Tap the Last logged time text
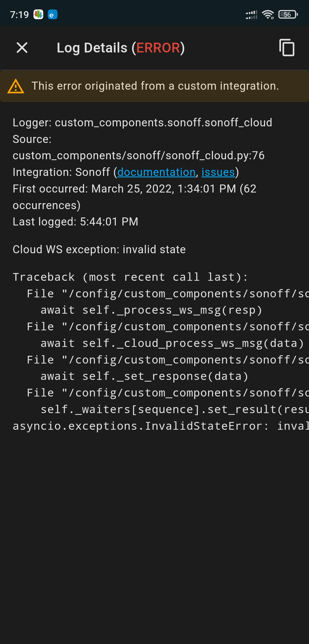 coord(75,221)
